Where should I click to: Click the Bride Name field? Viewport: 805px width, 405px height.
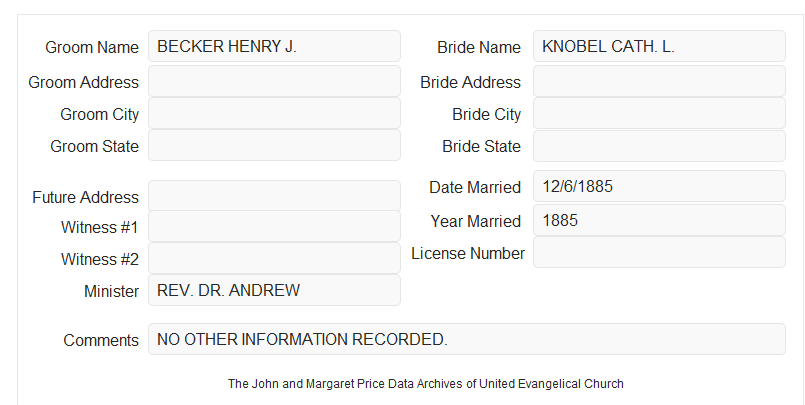pos(659,46)
